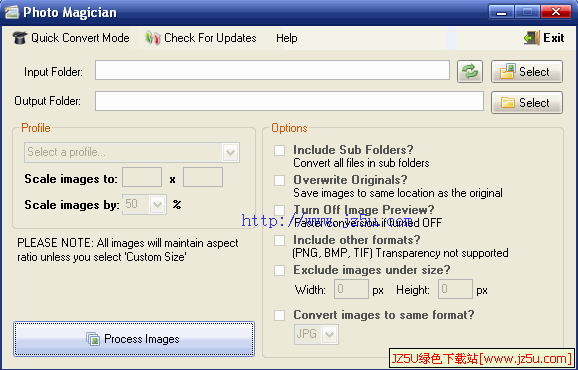Click the Input Folder text field

click(x=272, y=70)
